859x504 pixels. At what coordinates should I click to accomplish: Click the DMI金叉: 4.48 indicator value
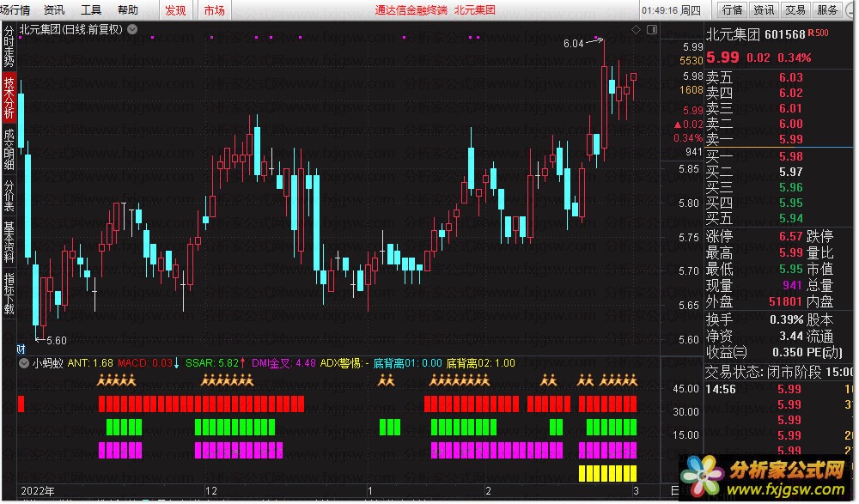[x=283, y=363]
